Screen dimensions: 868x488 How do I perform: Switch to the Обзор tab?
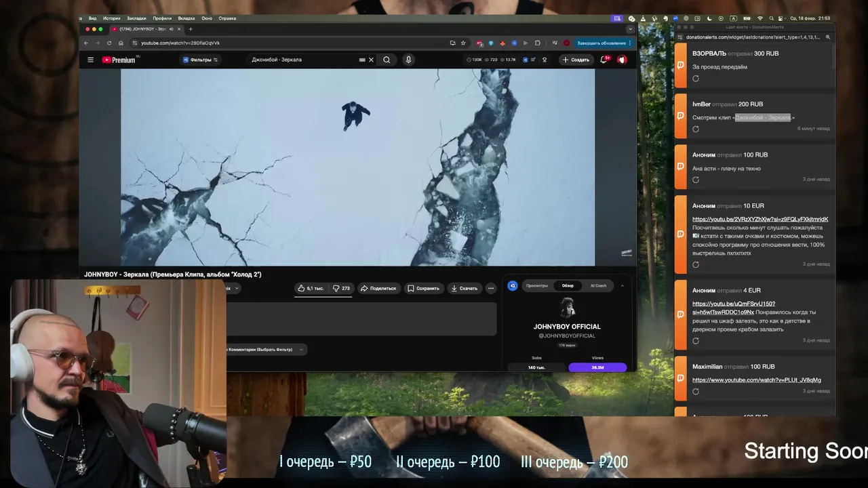coord(568,285)
